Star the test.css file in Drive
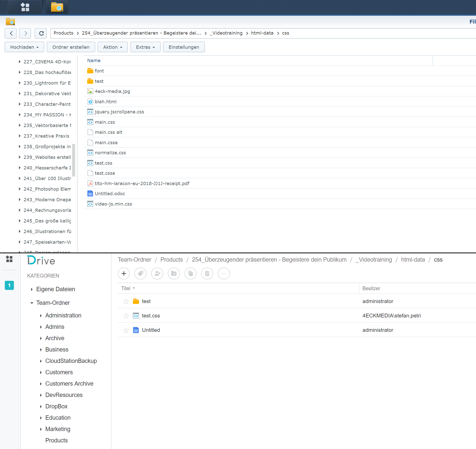476x449 pixels. click(126, 316)
